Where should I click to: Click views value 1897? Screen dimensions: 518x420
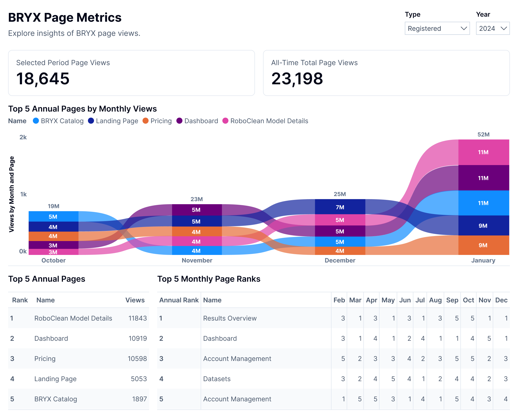point(139,399)
